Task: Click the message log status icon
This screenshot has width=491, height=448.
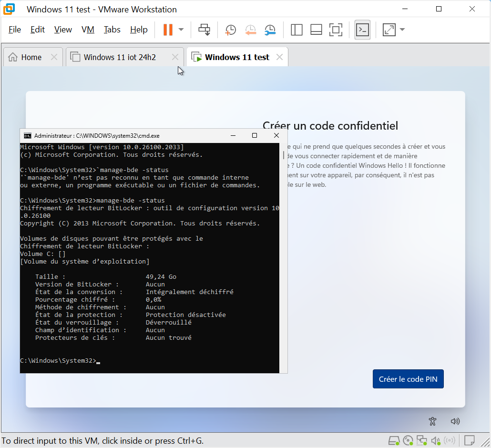Action: [469, 441]
